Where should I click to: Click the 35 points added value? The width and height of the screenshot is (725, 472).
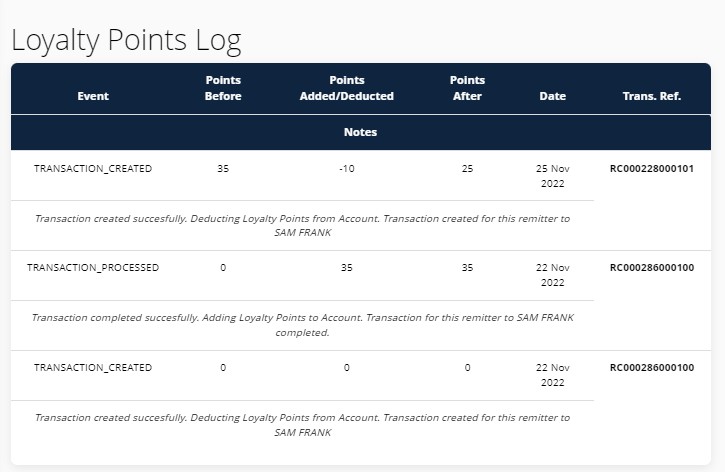pos(346,267)
